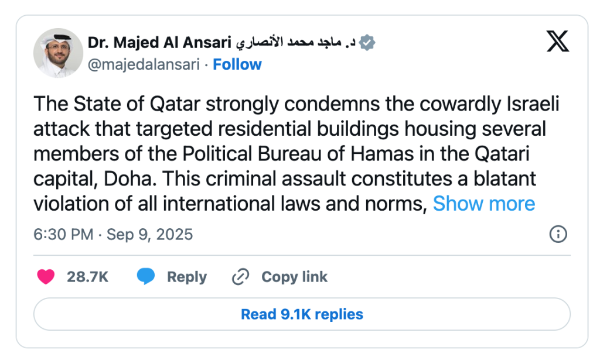
Task: Click the Reply text label
Action: click(186, 277)
